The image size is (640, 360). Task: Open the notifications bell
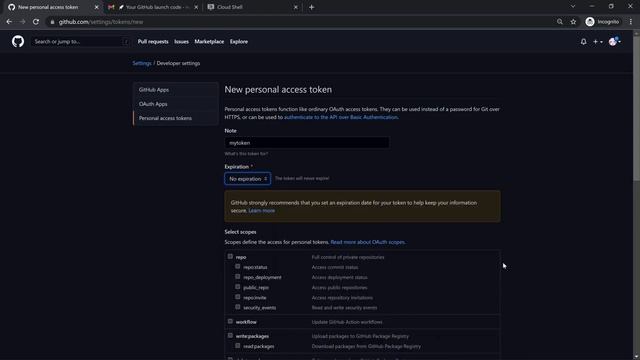[583, 42]
